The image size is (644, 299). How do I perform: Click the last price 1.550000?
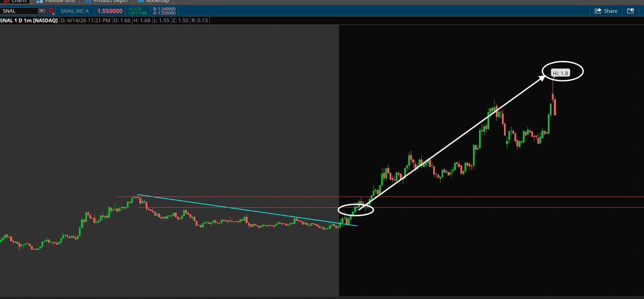coord(110,11)
